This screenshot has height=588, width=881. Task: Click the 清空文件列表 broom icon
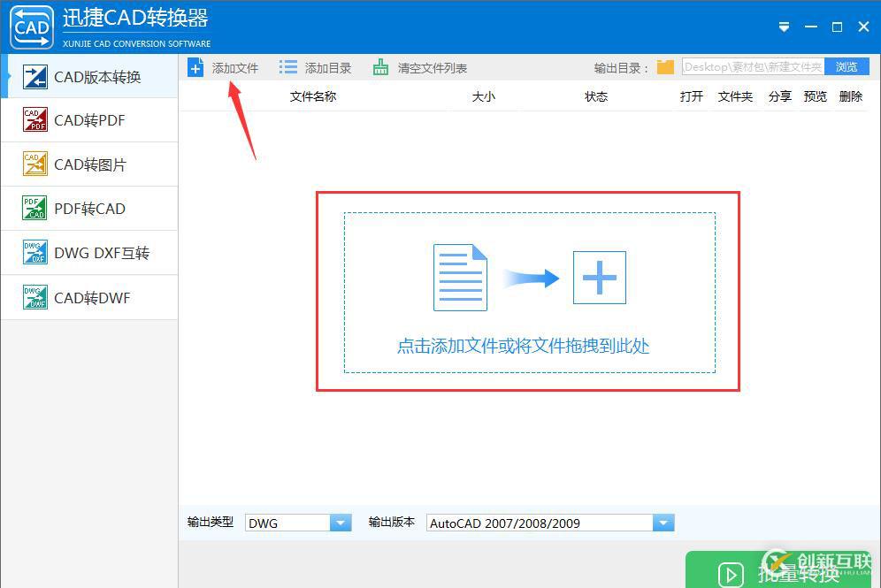click(379, 66)
